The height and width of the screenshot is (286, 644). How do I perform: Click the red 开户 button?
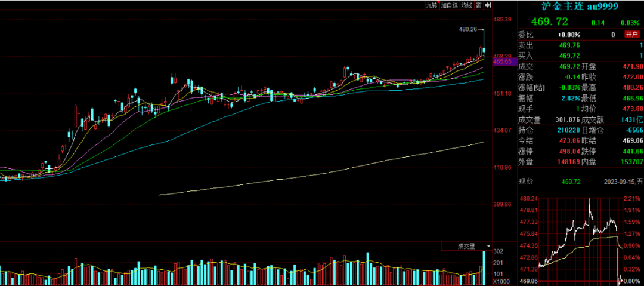coord(631,35)
